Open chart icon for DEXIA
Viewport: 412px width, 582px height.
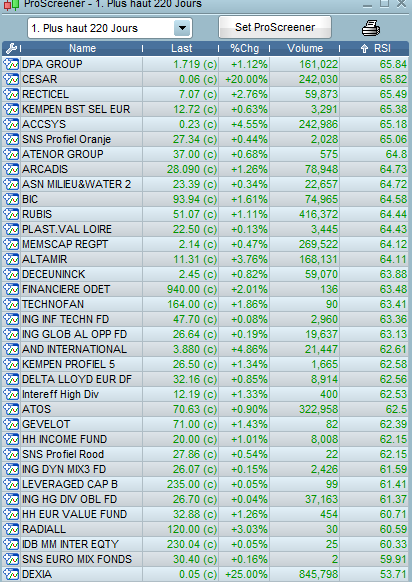click(11, 574)
